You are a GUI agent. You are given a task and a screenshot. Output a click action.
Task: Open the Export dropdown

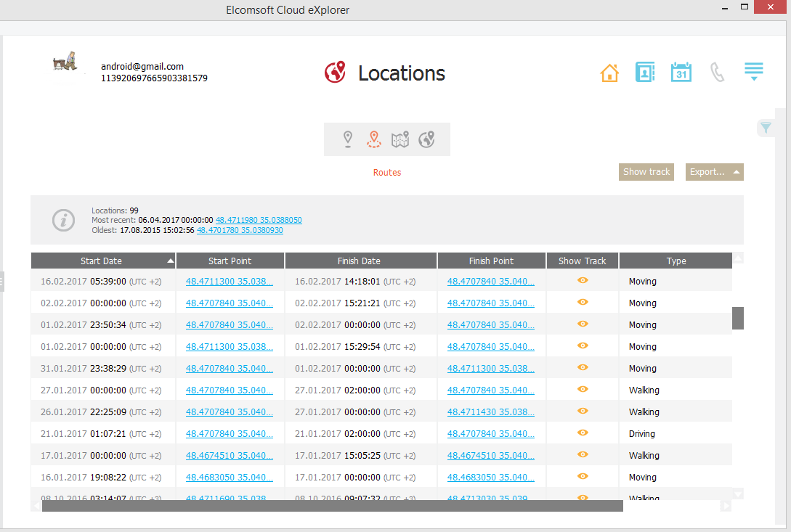point(714,172)
